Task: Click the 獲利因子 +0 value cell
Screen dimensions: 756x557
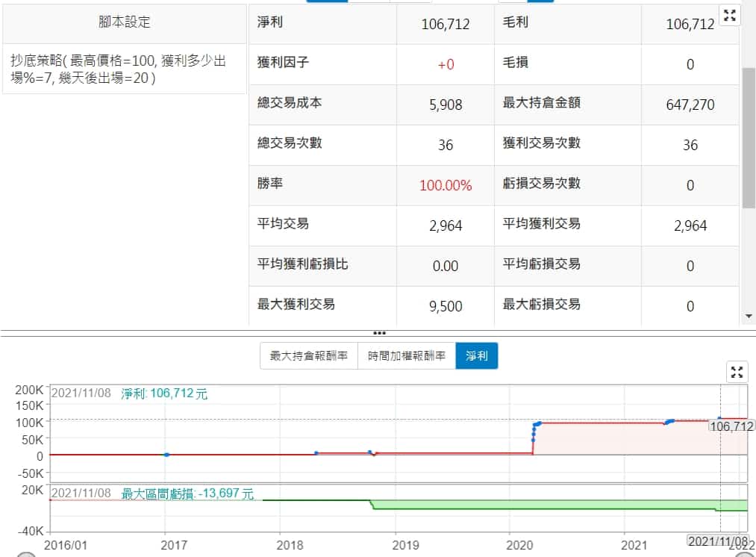Action: point(446,65)
